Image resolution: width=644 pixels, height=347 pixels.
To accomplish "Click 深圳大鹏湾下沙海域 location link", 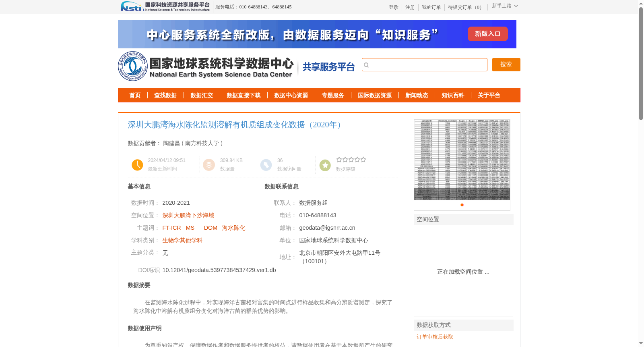I will pos(188,216).
